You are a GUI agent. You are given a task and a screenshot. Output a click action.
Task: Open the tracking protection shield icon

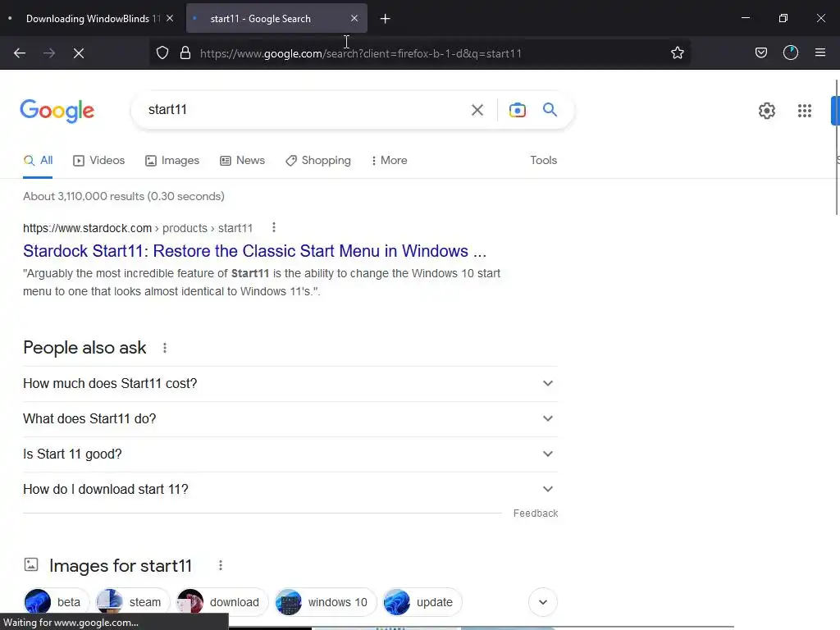[162, 52]
